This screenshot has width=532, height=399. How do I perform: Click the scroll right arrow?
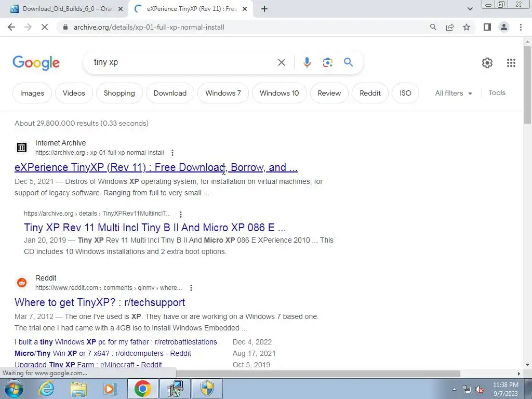tap(519, 374)
